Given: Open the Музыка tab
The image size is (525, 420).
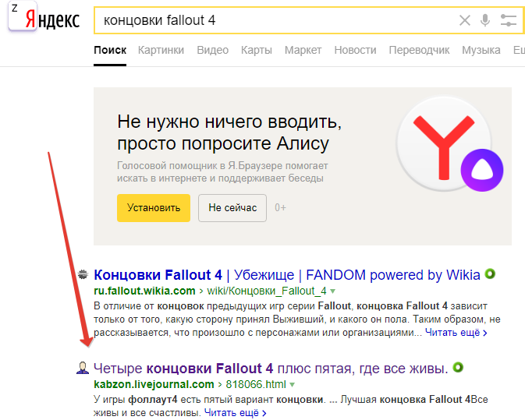Looking at the screenshot, I should [481, 50].
